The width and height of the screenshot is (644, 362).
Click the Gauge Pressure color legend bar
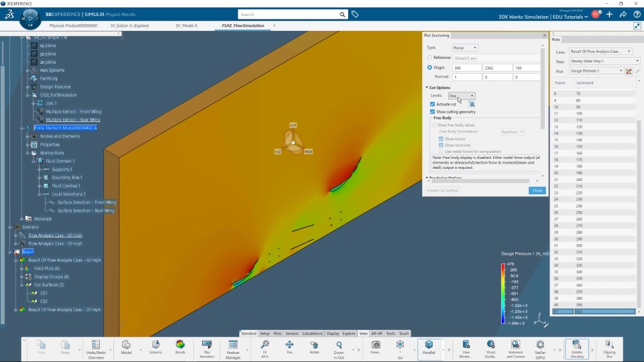(503, 294)
